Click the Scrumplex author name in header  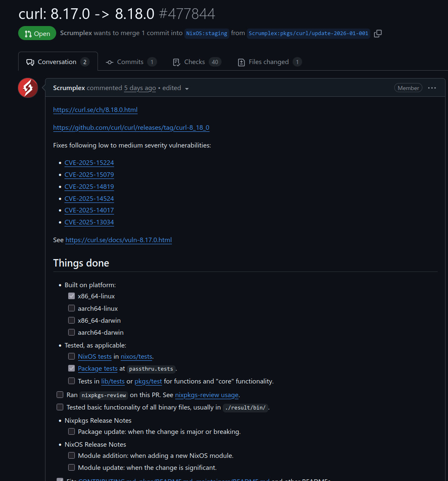tap(76, 33)
